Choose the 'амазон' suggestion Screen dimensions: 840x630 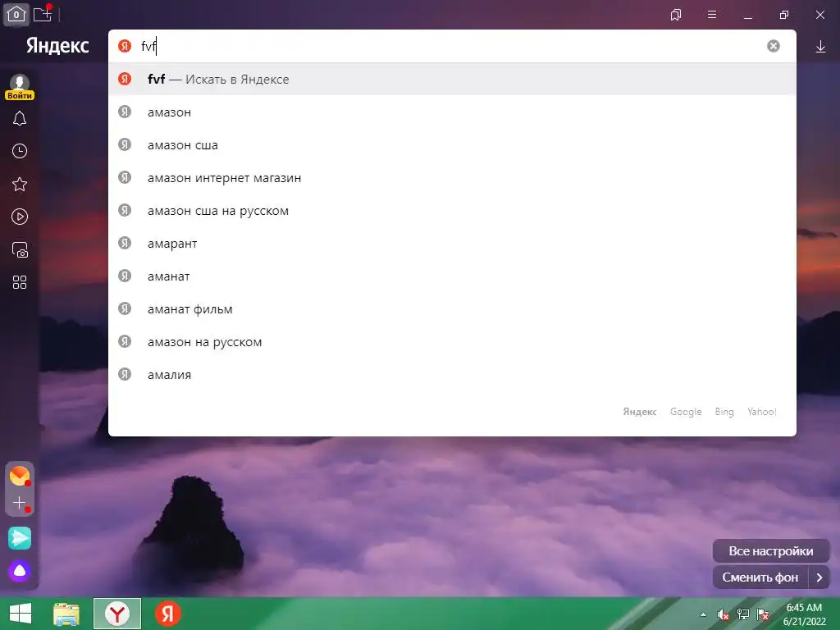452,112
